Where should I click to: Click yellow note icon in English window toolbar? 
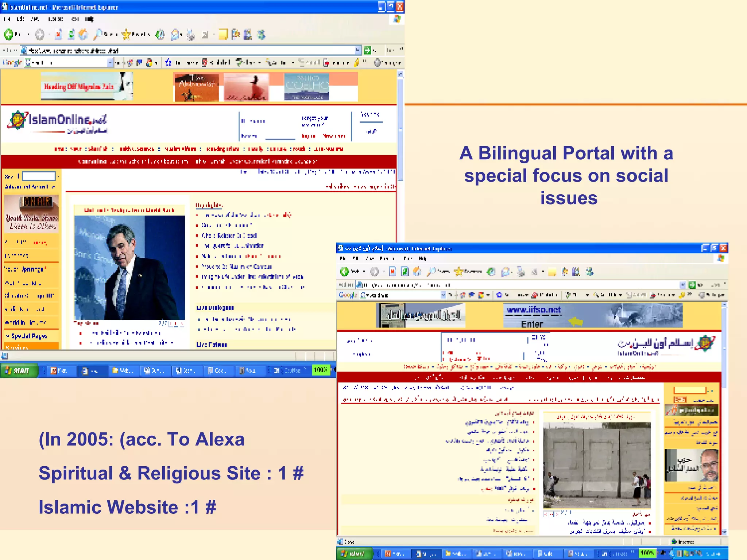point(222,35)
